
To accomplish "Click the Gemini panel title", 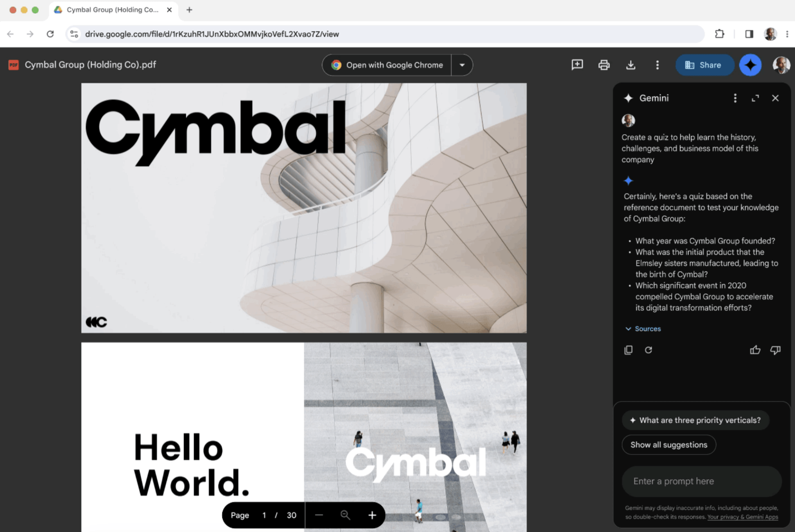I will coord(654,98).
